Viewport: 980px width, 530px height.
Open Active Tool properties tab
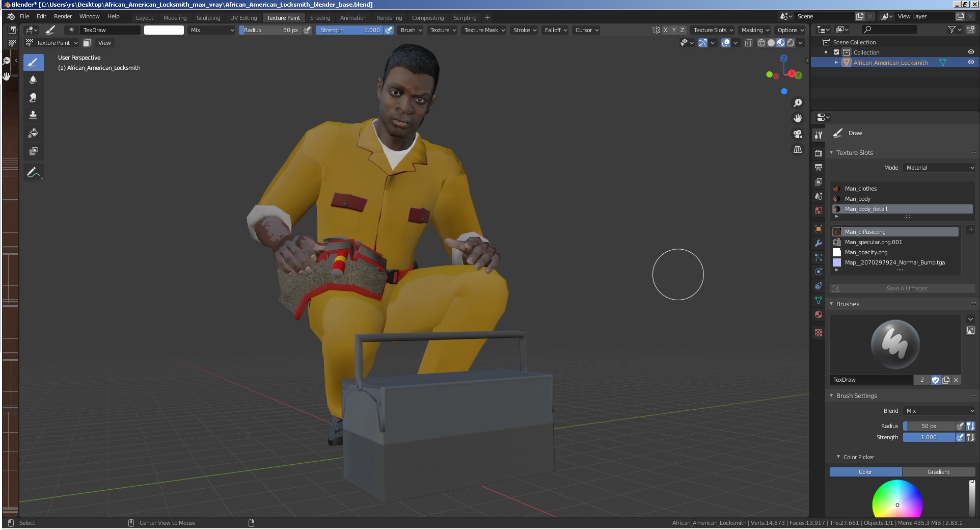coord(819,135)
